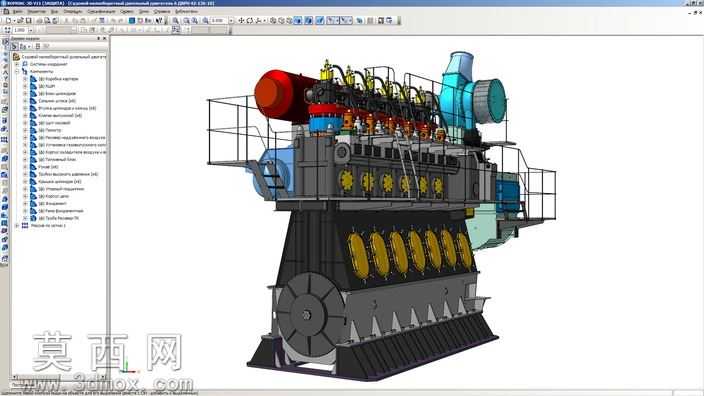Select the Rotate view tool

(250, 20)
